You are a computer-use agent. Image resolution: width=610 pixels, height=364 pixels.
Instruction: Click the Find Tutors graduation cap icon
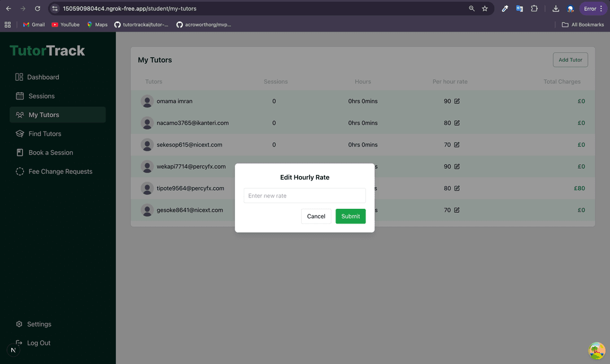pos(20,134)
